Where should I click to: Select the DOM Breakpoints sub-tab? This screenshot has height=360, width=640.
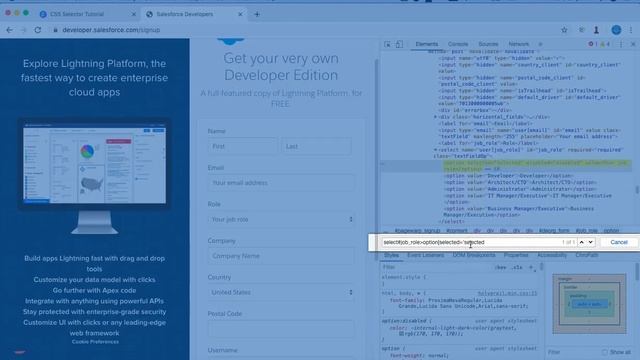pyautogui.click(x=474, y=255)
